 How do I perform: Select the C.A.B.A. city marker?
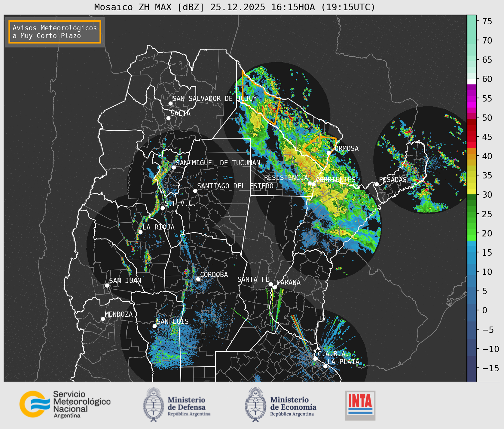pyautogui.click(x=316, y=358)
